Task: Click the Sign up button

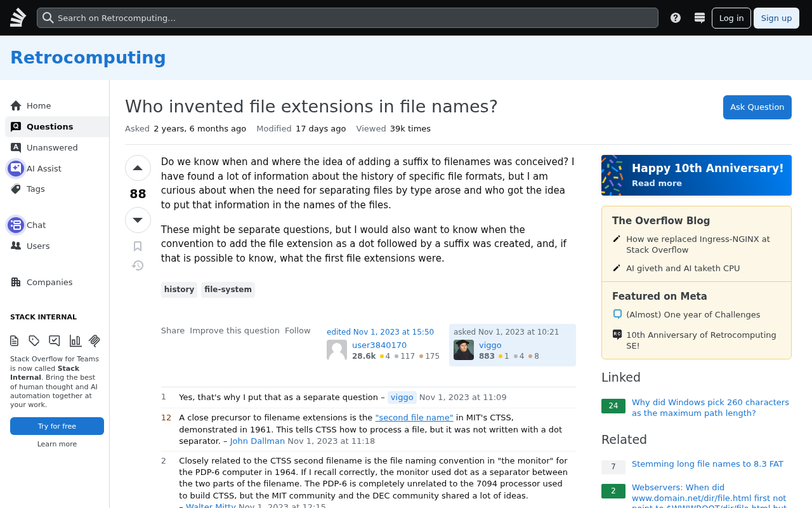Action: (x=776, y=18)
